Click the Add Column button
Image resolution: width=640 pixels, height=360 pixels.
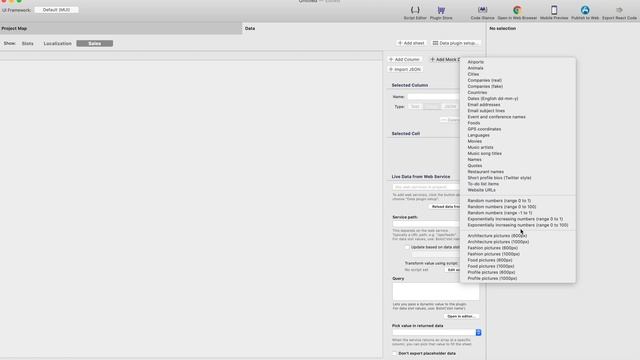click(x=404, y=60)
